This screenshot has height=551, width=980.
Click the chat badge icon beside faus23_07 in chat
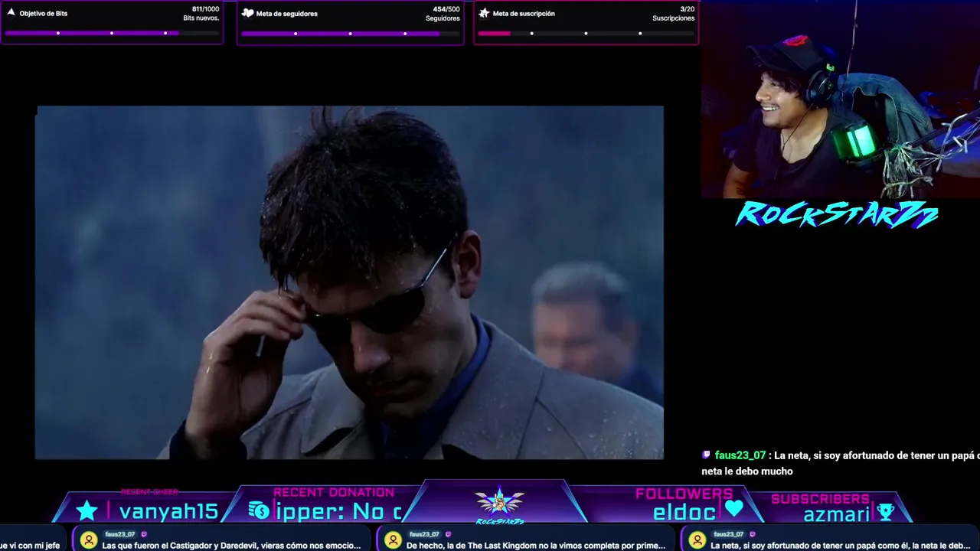click(x=706, y=455)
